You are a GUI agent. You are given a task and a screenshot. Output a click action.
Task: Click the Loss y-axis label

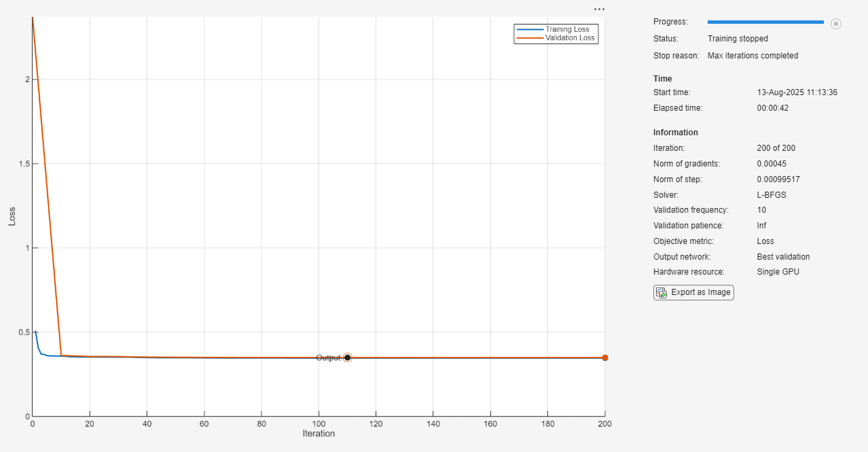click(12, 216)
